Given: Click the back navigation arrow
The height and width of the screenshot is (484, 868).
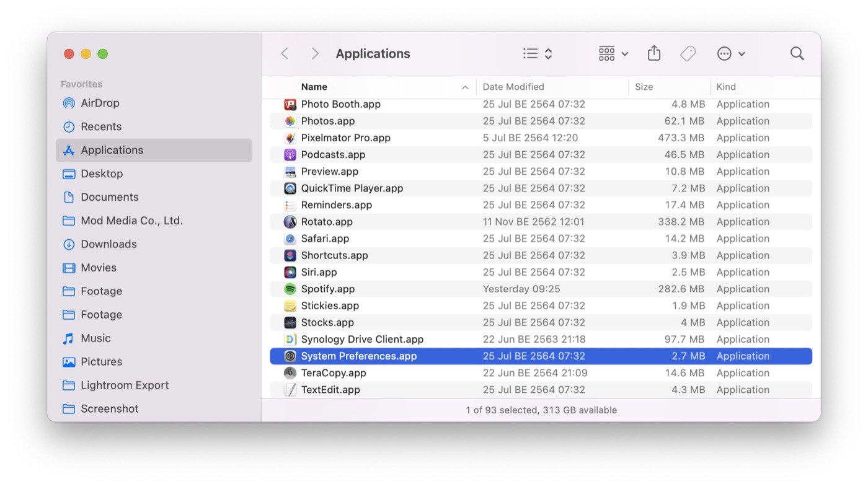Looking at the screenshot, I should [285, 53].
